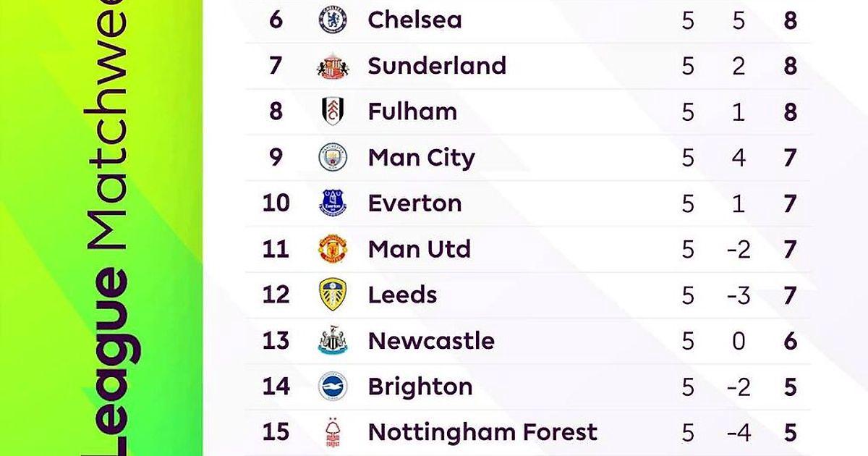Click the Everton team name
The height and width of the screenshot is (456, 868).
[x=414, y=203]
